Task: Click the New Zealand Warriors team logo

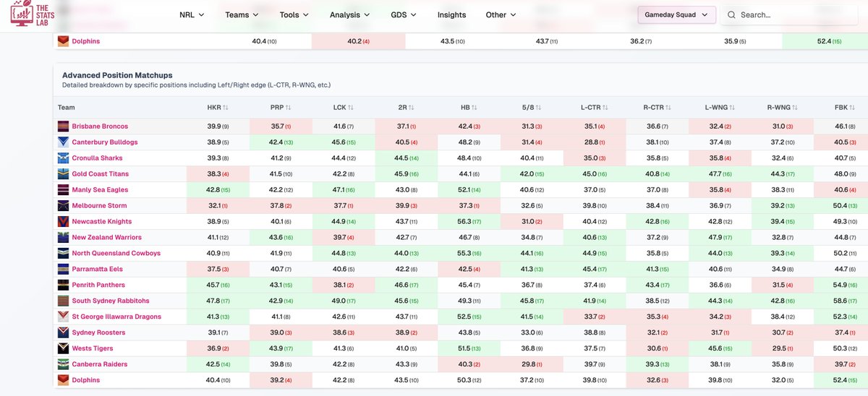Action: 64,238
